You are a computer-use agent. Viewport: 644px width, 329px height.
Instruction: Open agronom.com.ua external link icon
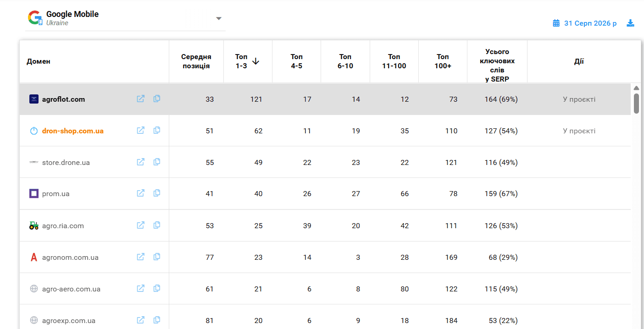click(141, 257)
